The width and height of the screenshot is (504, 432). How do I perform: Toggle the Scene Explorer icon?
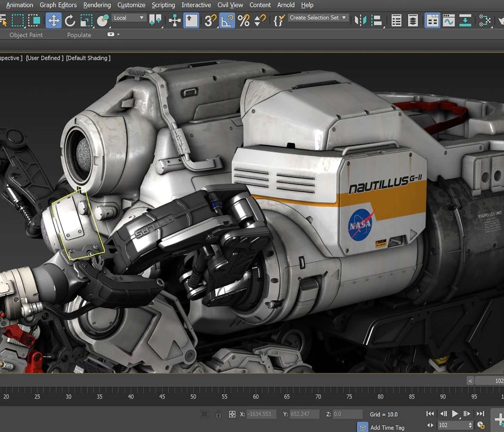pyautogui.click(x=396, y=21)
